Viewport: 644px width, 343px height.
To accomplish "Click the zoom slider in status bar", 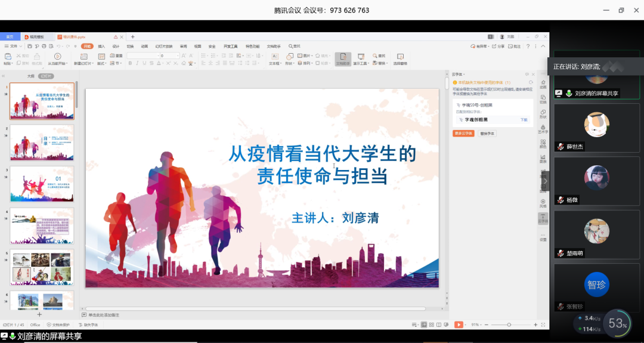I will (509, 325).
